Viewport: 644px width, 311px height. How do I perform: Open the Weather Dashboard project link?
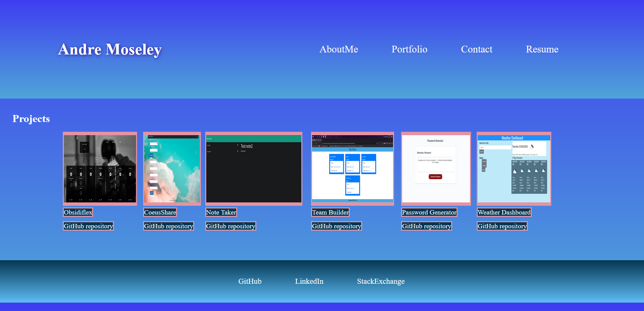(x=504, y=212)
